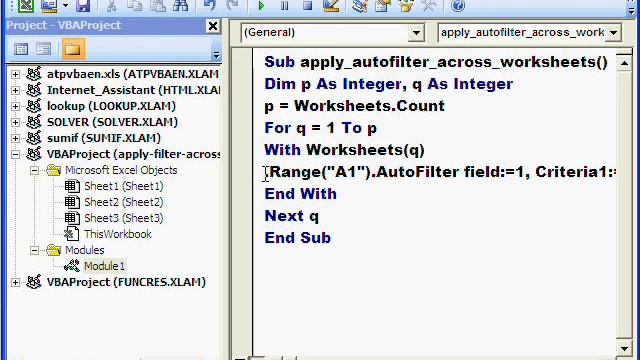Select SOLVER (SOLVER.XLAM) project

click(112, 122)
